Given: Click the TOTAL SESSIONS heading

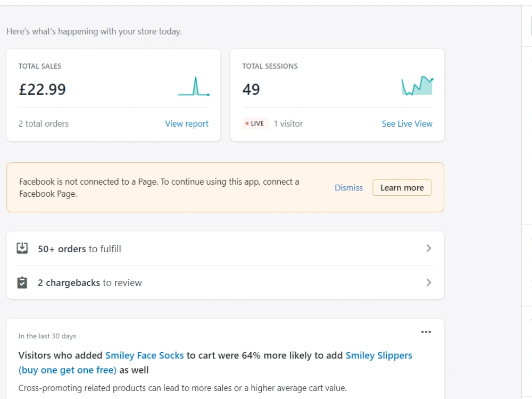Looking at the screenshot, I should point(270,66).
